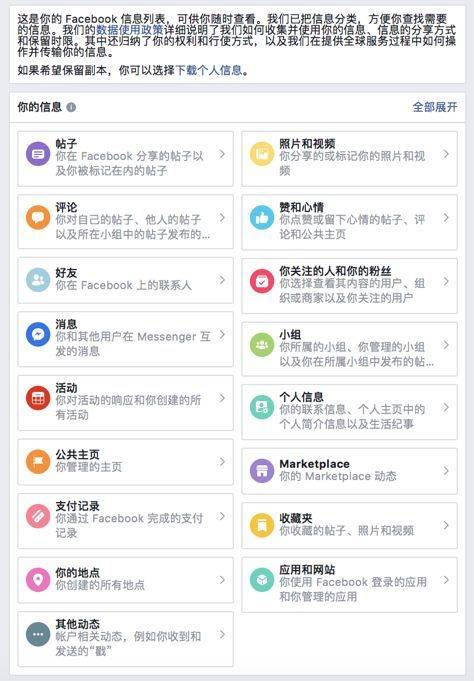Click the green 小组 groups icon

click(x=262, y=345)
